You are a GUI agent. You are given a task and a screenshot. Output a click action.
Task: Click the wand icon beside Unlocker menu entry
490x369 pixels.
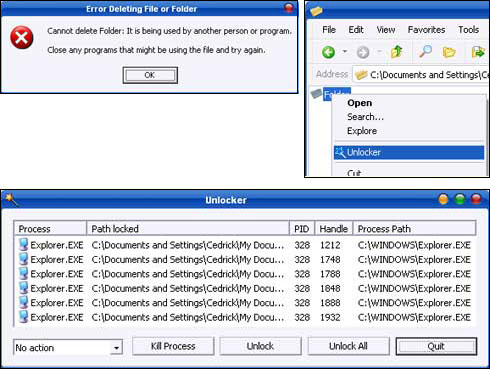(340, 152)
